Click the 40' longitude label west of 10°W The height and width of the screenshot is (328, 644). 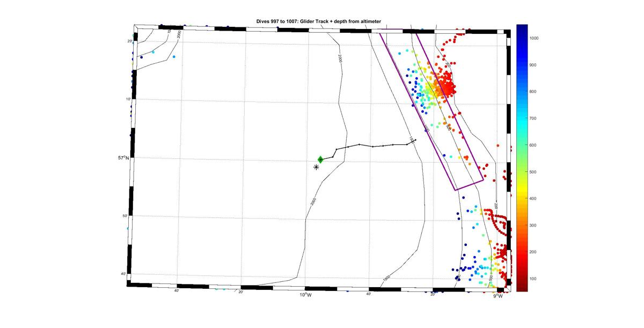pyautogui.click(x=177, y=291)
